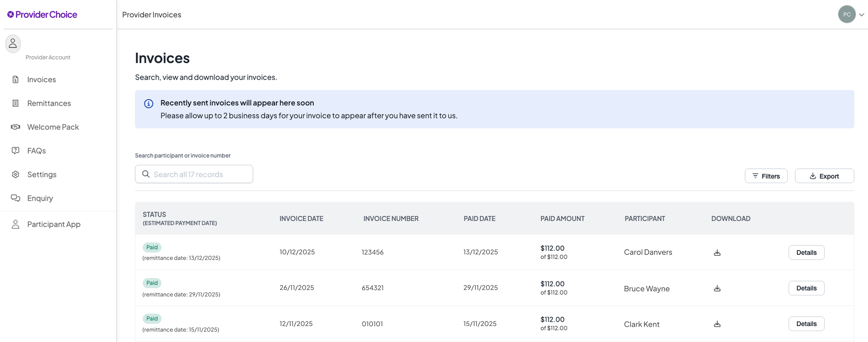View Details for Carol Danvers invoice
868x342 pixels.
(x=806, y=253)
